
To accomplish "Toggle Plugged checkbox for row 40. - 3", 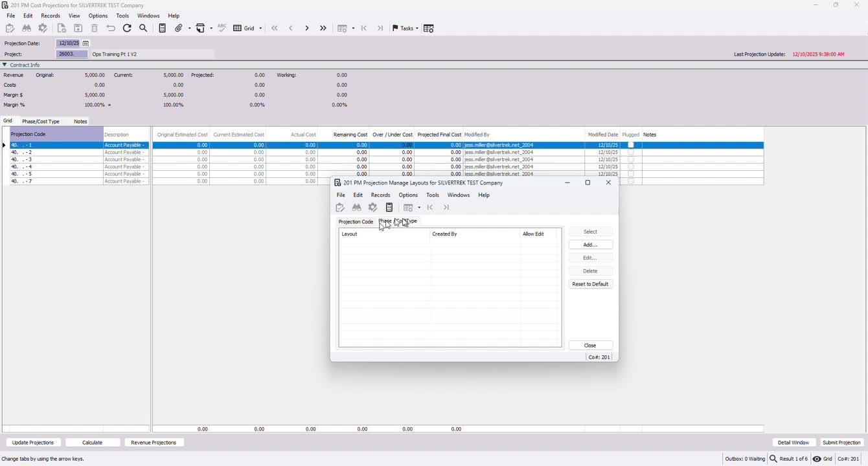I will 631,159.
